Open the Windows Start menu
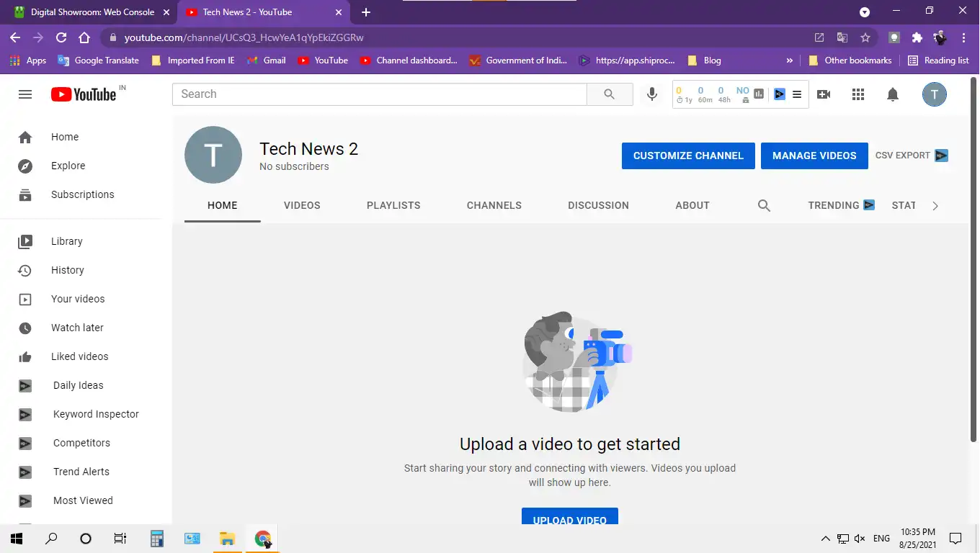This screenshot has width=980, height=553. click(x=16, y=539)
